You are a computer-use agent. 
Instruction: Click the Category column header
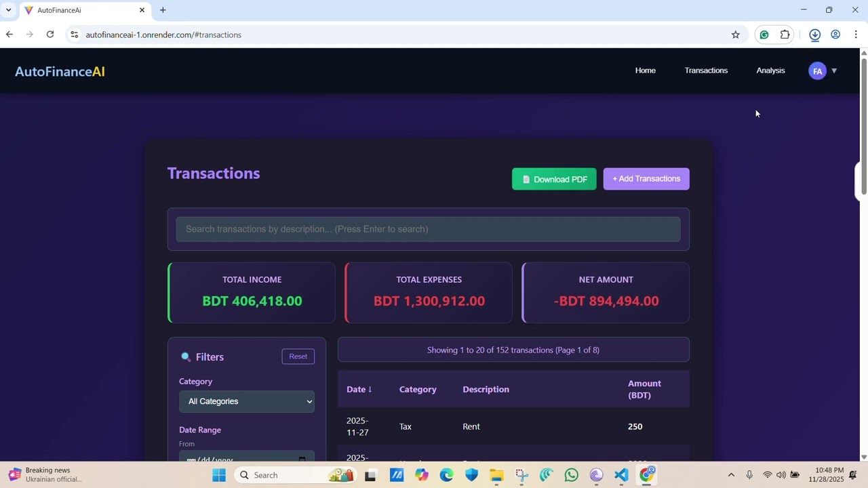point(418,389)
